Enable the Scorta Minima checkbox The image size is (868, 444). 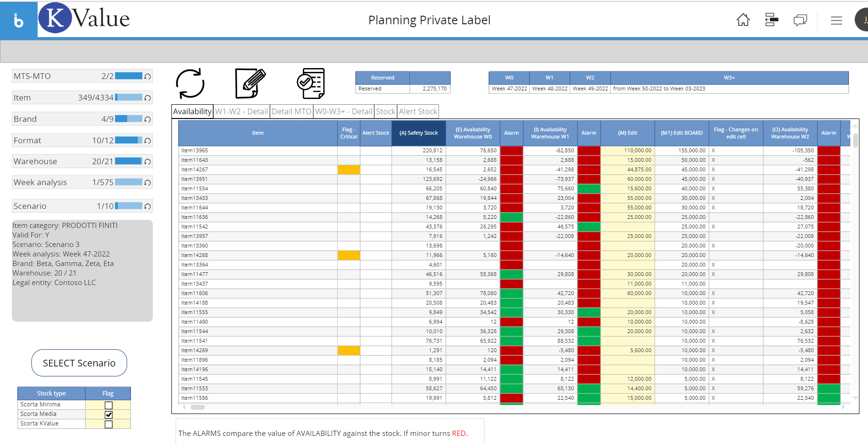109,405
